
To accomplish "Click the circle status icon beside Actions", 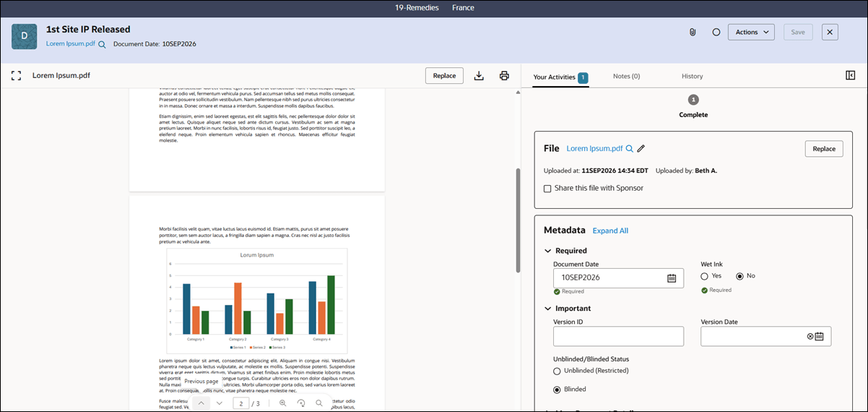I will coord(716,32).
